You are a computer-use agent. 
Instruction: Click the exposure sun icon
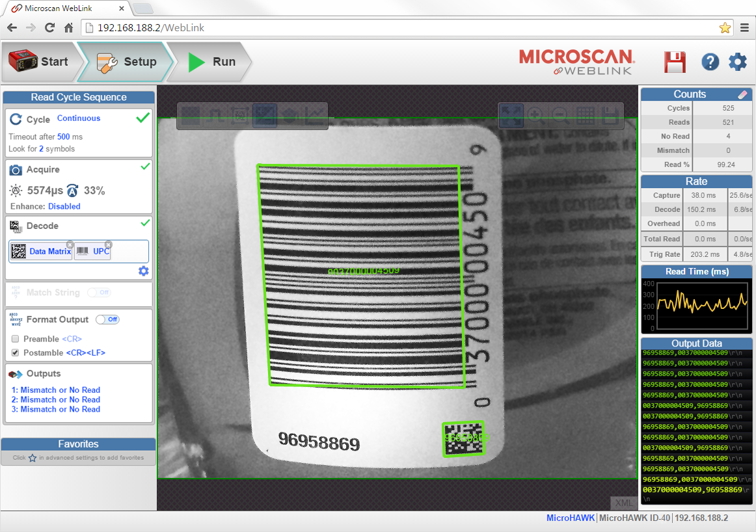click(x=16, y=191)
